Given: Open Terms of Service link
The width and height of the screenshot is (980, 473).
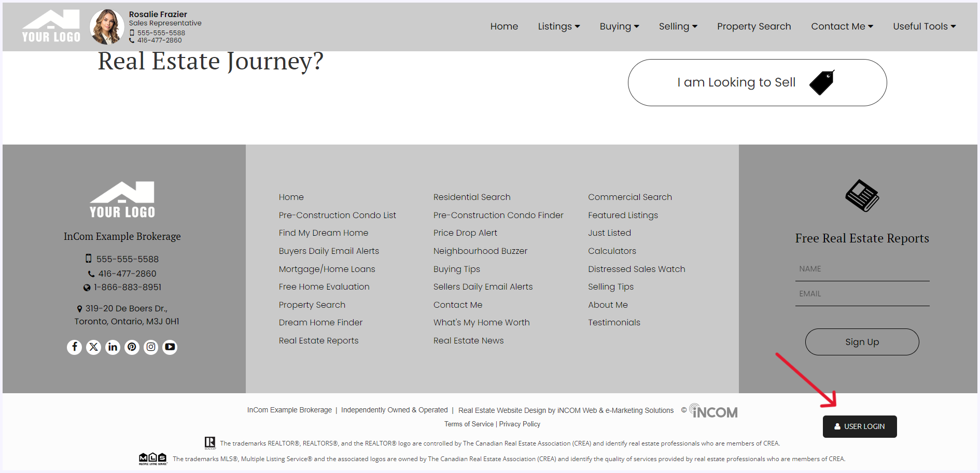Looking at the screenshot, I should [469, 424].
